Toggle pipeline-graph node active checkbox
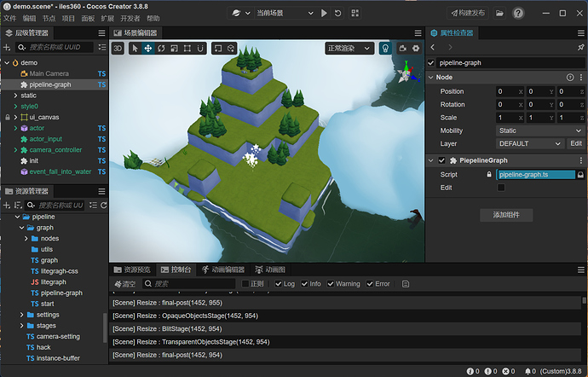This screenshot has height=377, width=588. click(431, 63)
